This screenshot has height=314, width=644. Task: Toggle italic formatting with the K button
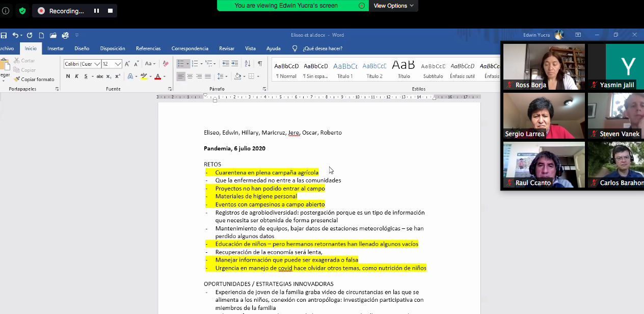coord(77,76)
